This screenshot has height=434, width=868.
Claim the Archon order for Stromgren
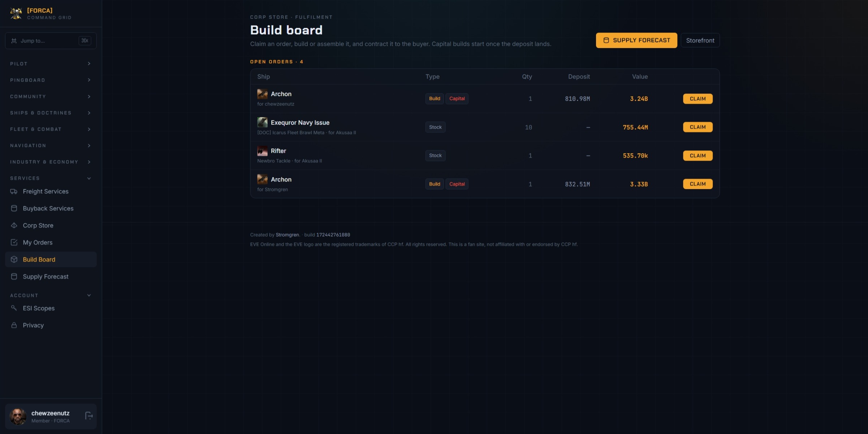[x=698, y=184]
